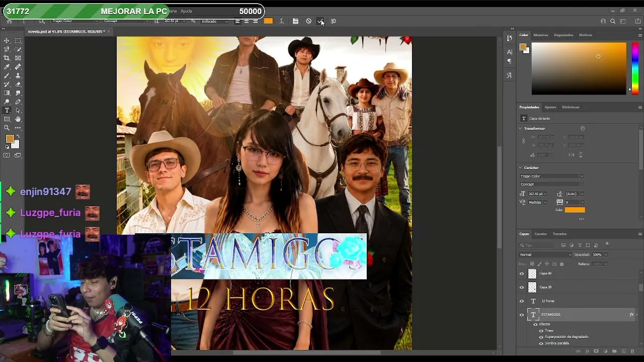The image size is (644, 362).
Task: Align text left in options bar
Action: pyautogui.click(x=237, y=21)
